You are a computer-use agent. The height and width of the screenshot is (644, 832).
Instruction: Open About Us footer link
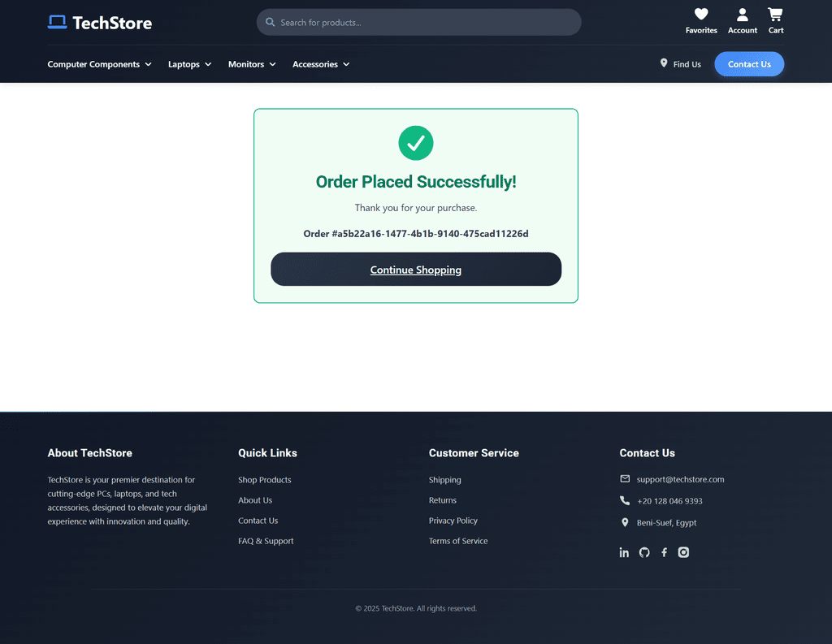pyautogui.click(x=254, y=500)
